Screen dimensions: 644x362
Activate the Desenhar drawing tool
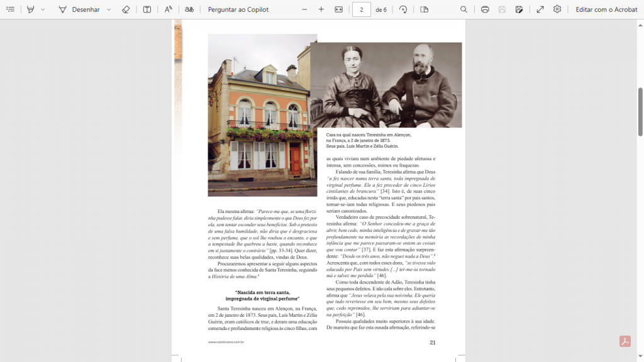point(79,9)
